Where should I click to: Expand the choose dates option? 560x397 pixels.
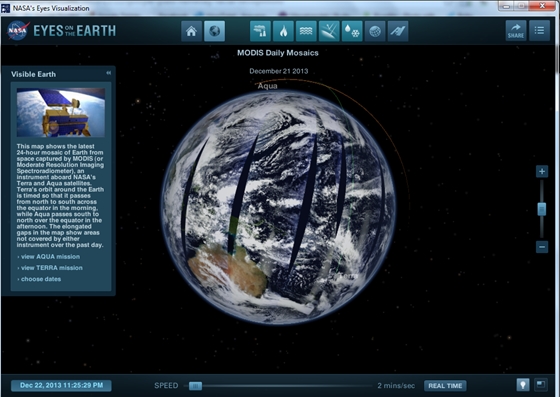(41, 279)
